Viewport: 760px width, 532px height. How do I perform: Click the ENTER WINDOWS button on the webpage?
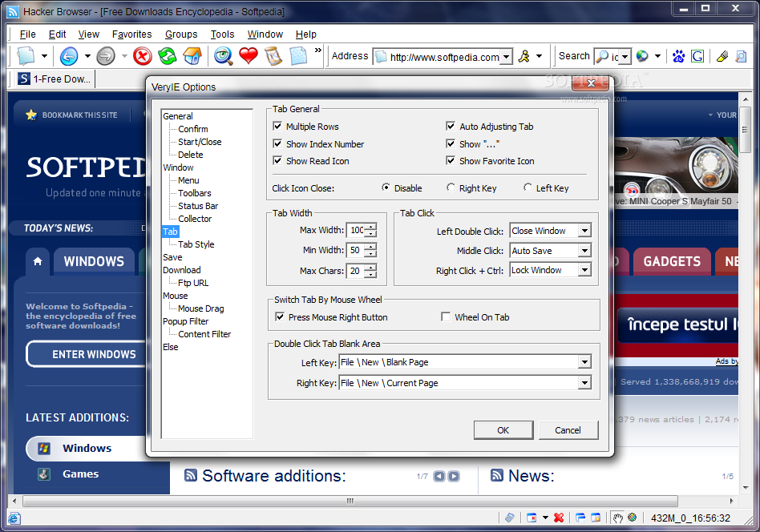click(86, 354)
